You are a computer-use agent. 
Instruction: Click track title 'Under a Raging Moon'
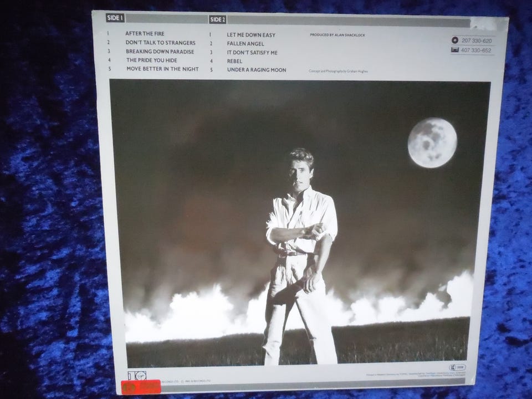coord(257,70)
